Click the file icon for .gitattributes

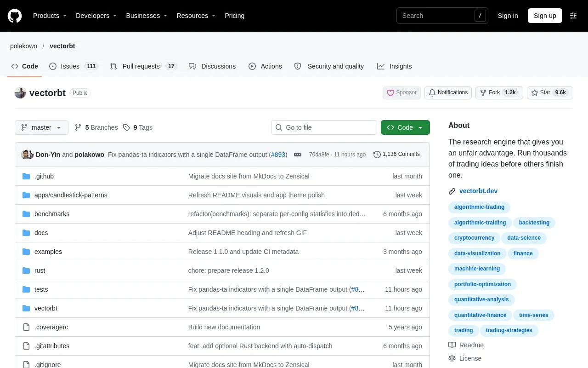(26, 346)
